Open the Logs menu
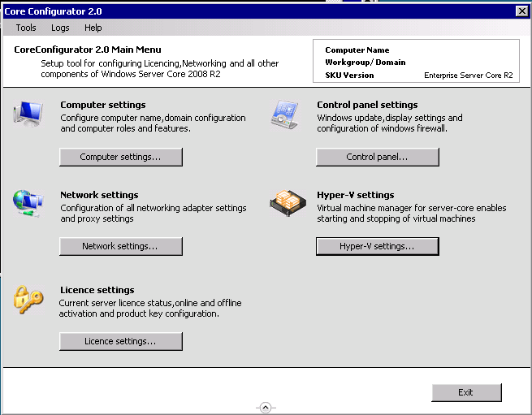This screenshot has width=532, height=415. pos(60,28)
